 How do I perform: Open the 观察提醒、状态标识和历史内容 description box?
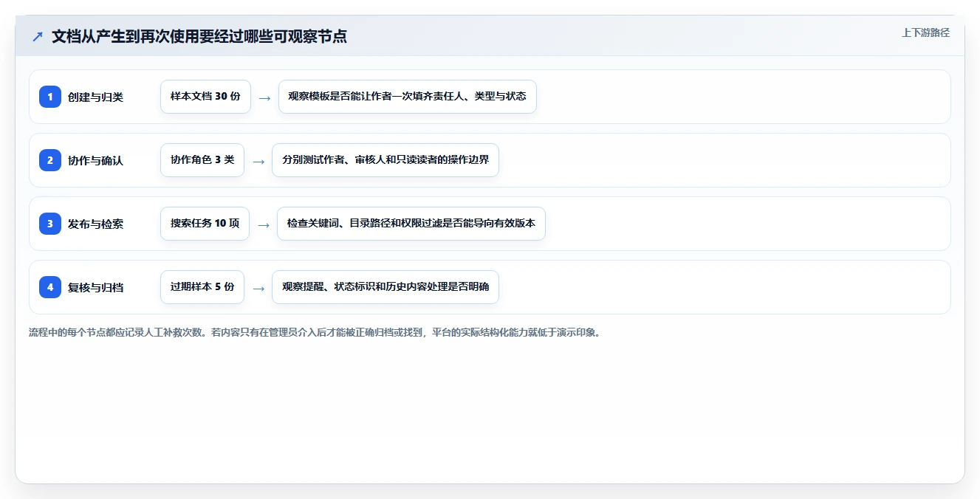[x=386, y=287]
